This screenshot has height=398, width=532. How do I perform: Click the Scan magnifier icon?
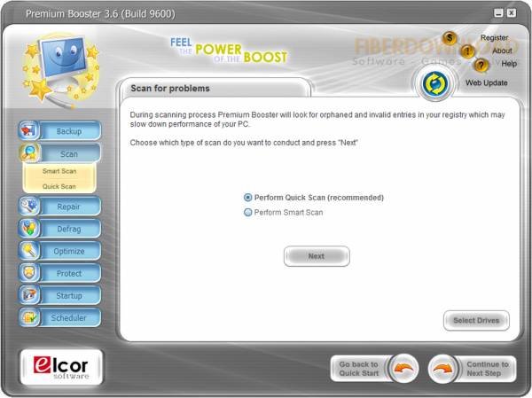[x=29, y=153]
